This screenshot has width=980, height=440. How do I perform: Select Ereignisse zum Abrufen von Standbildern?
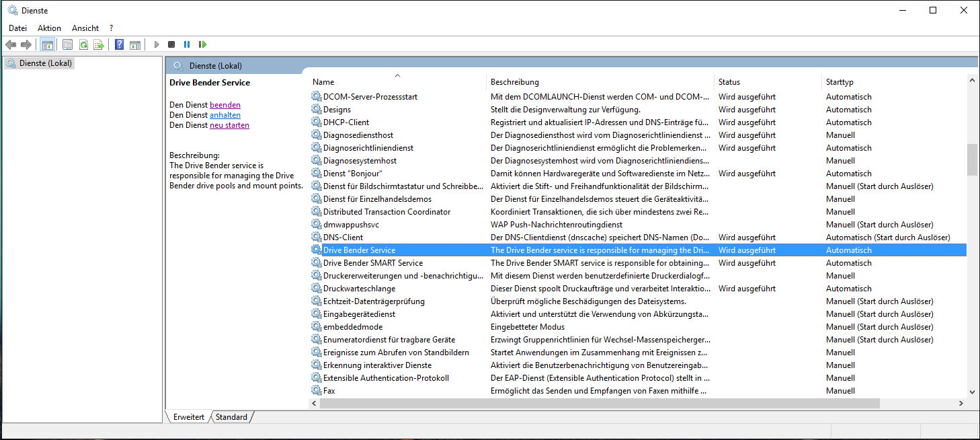[x=396, y=352]
